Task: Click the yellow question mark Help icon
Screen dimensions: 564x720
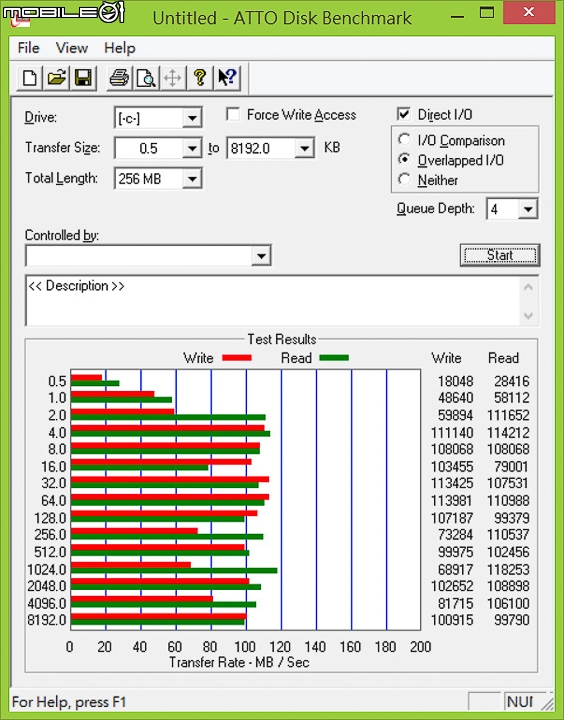Action: [x=200, y=78]
